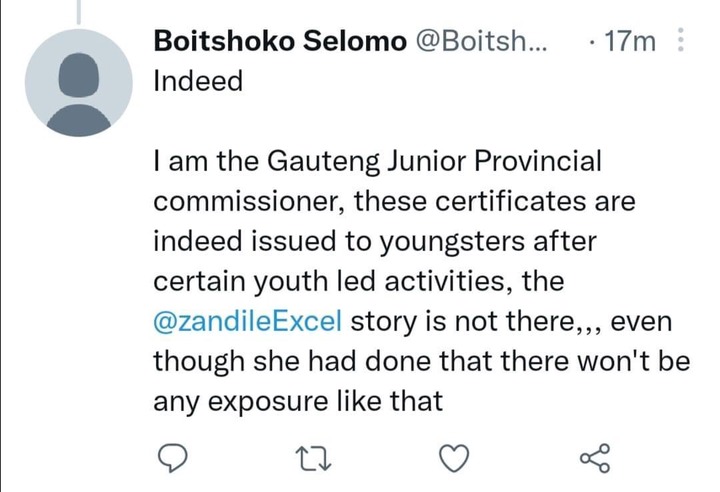Follow the @zandileExcel mention

coord(248,321)
